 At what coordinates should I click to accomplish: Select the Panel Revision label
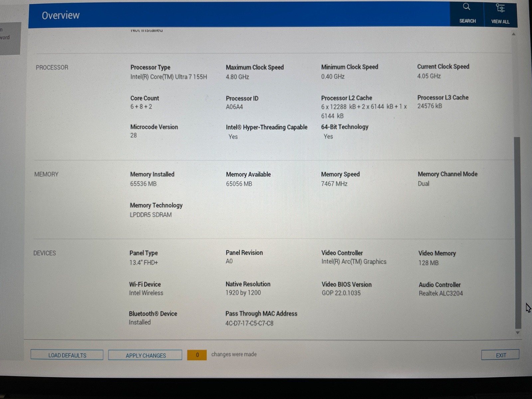click(x=244, y=253)
